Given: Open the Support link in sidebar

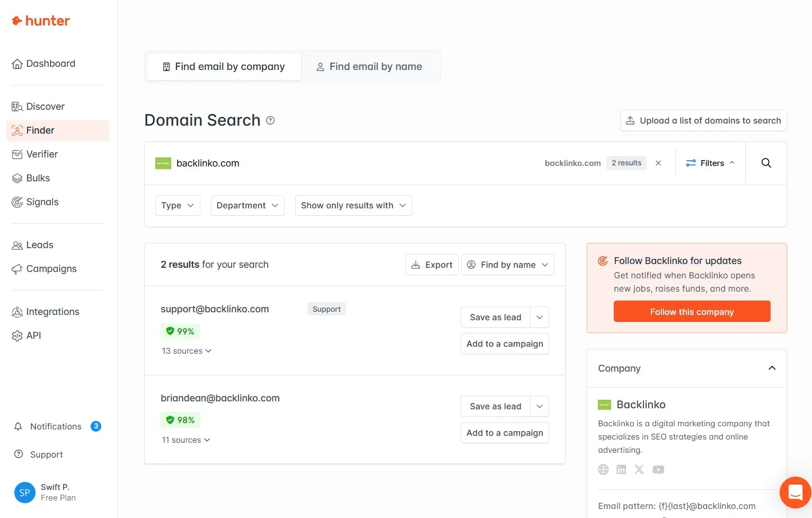Looking at the screenshot, I should 38,454.
